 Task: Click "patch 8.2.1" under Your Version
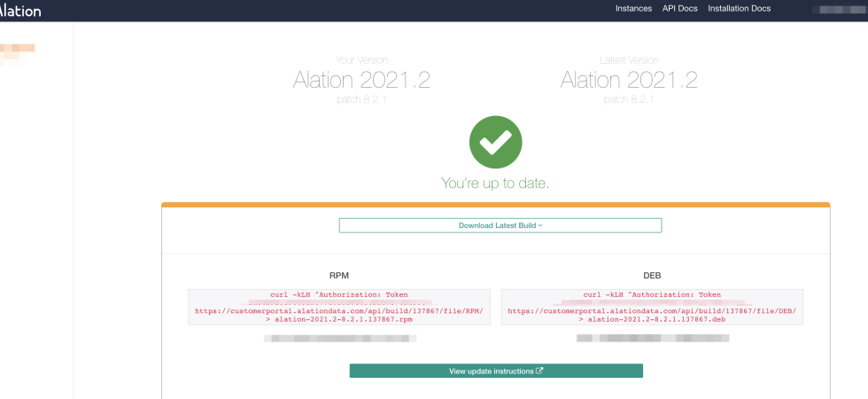tap(361, 99)
